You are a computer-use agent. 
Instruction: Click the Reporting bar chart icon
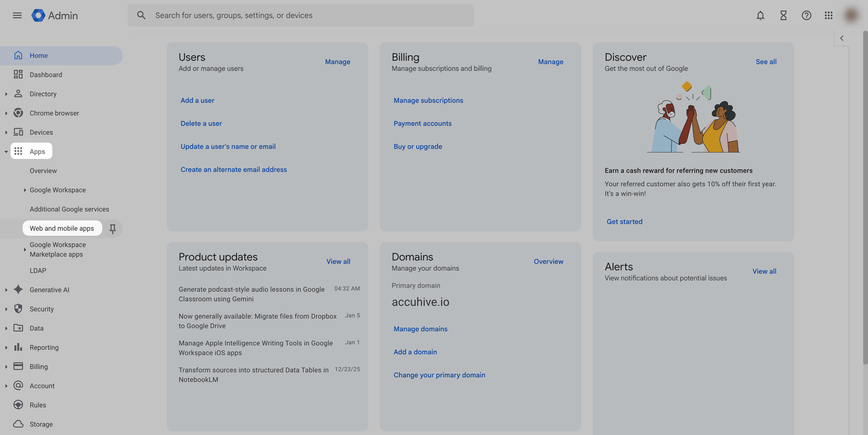tap(18, 347)
